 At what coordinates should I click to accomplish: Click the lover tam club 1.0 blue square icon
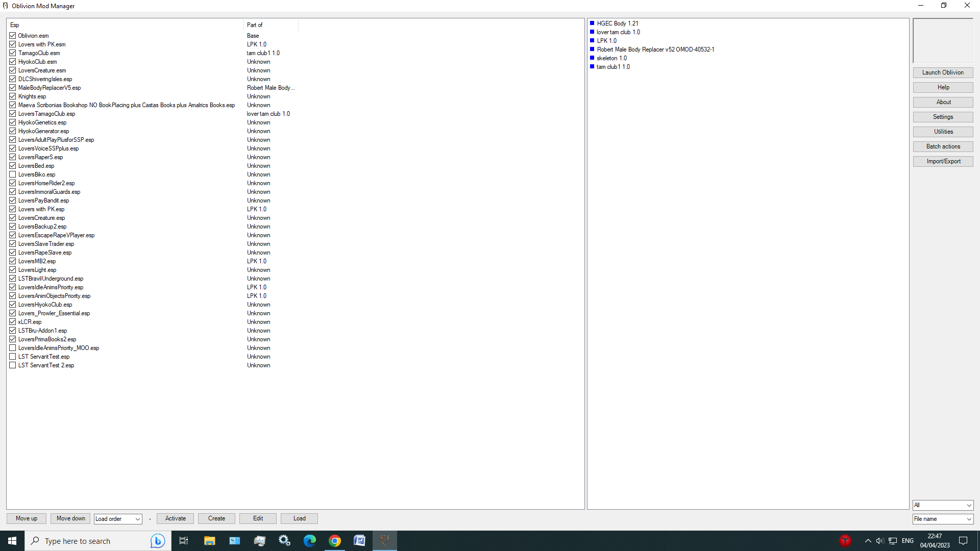[x=592, y=32]
